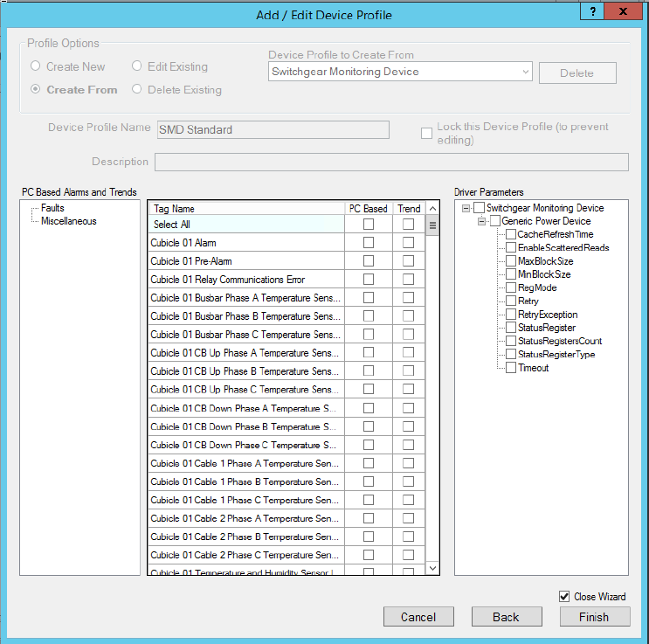Open the Device Profile to Create From dropdown
649x644 pixels.
click(524, 72)
